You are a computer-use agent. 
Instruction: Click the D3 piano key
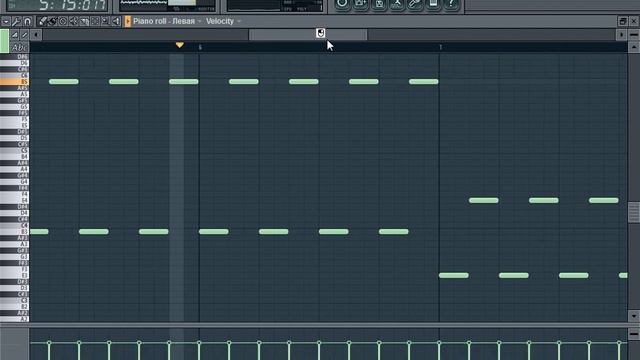tap(14, 288)
